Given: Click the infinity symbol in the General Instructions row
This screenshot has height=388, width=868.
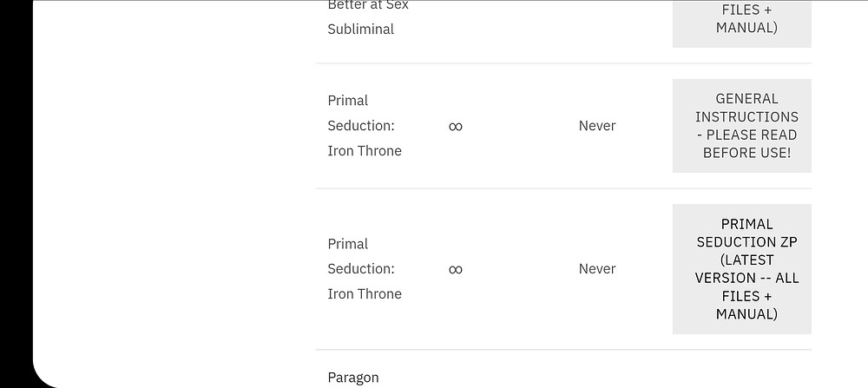Looking at the screenshot, I should click(456, 127).
